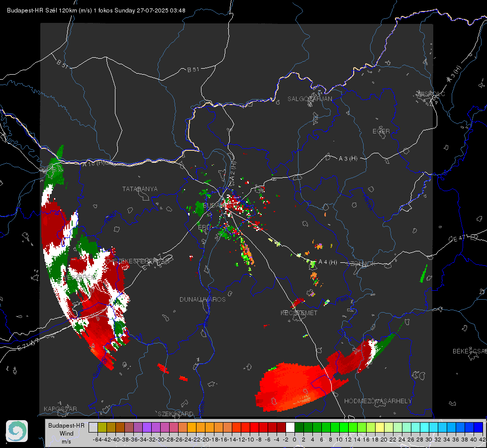Click the 'Heves' county label

click(367, 202)
